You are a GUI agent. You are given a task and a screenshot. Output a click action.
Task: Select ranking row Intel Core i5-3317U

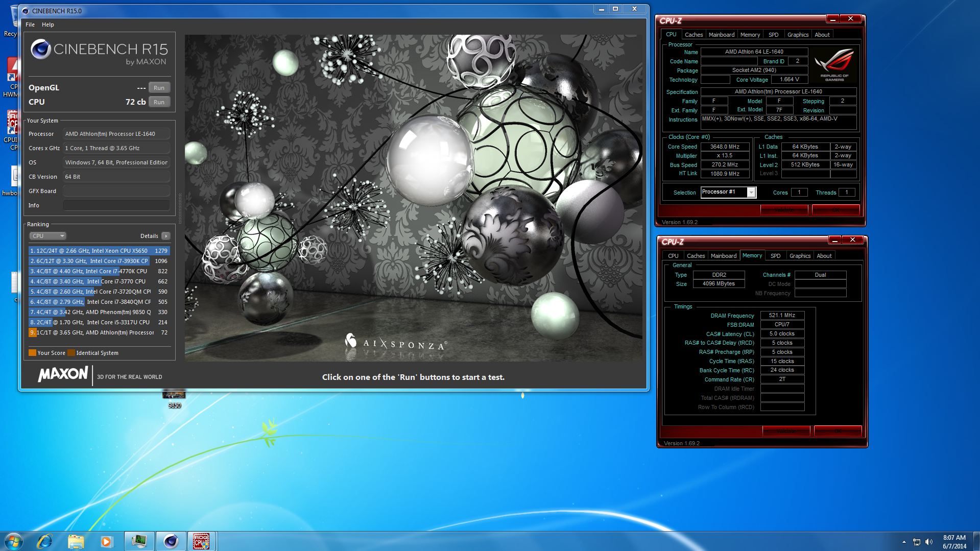coord(99,322)
